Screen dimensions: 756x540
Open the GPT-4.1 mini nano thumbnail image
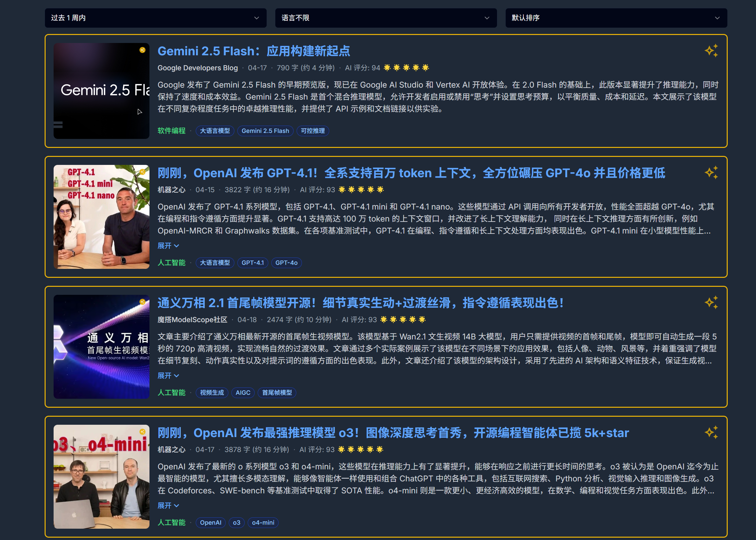coord(102,217)
